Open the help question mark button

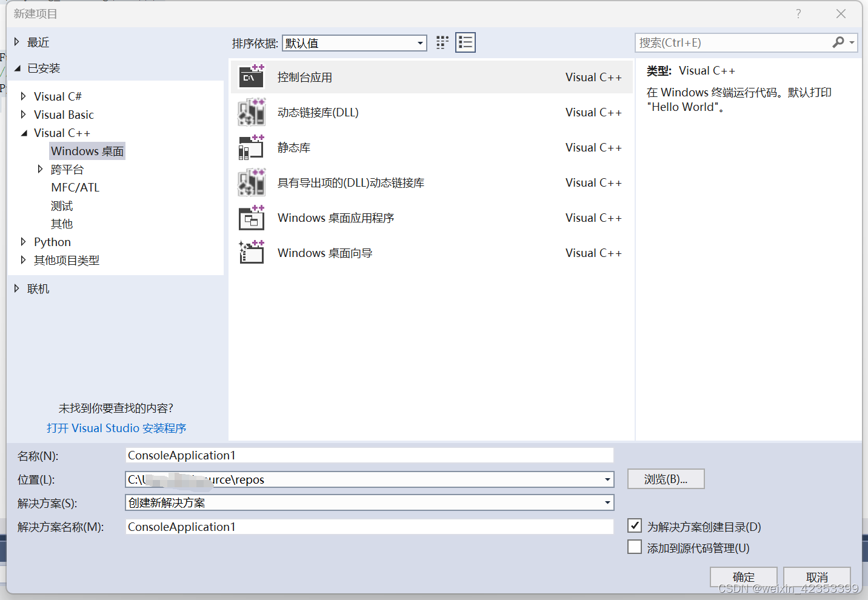[798, 13]
